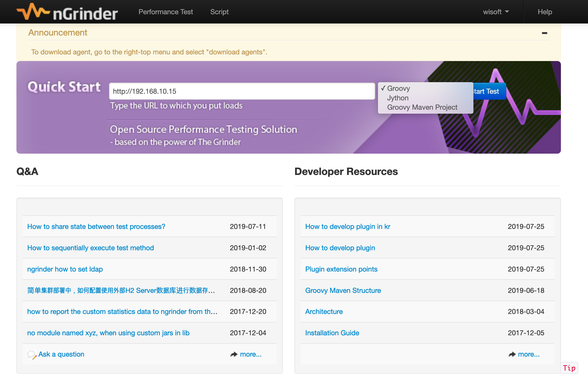Click the date 2017-12-05

tap(526, 333)
